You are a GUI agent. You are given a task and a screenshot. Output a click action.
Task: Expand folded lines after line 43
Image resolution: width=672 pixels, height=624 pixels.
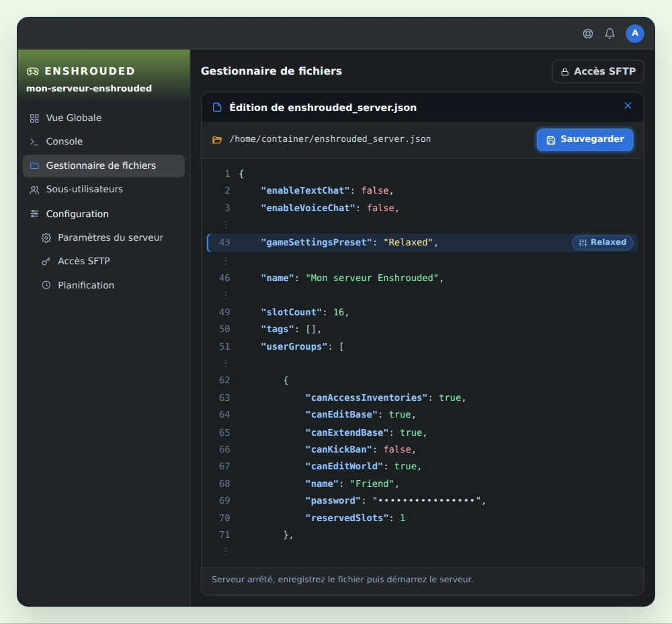[225, 261]
